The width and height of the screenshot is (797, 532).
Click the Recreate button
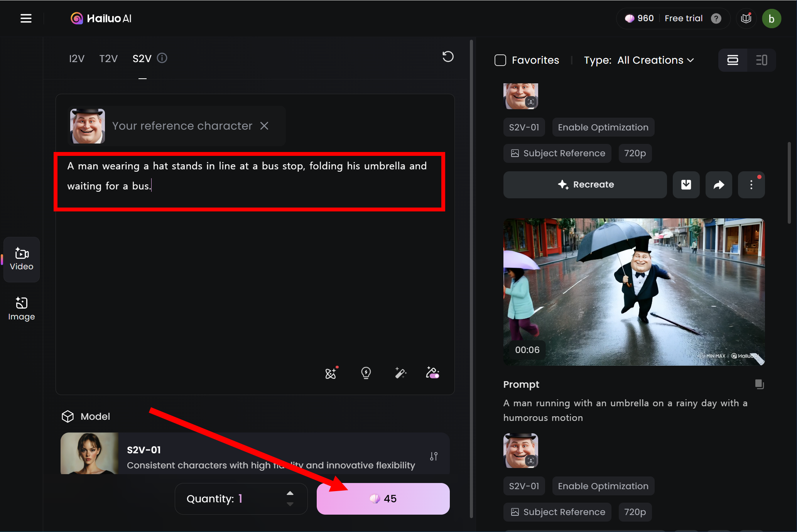coord(585,185)
